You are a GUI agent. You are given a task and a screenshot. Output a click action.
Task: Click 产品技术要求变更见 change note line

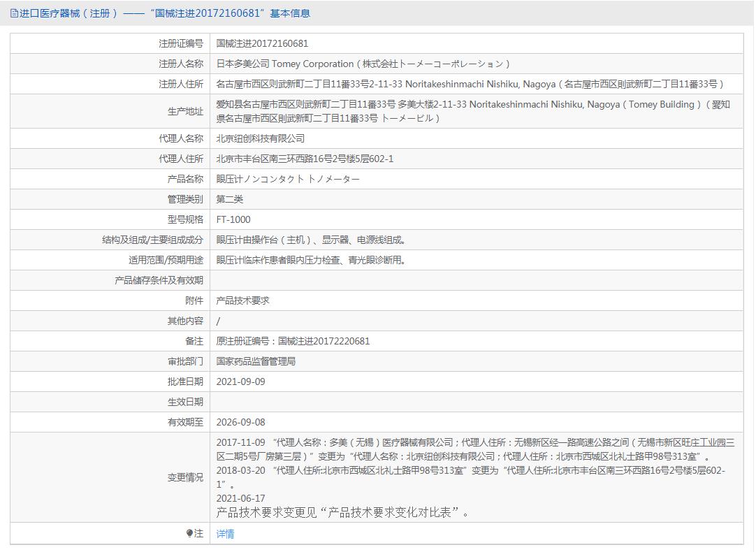[343, 512]
